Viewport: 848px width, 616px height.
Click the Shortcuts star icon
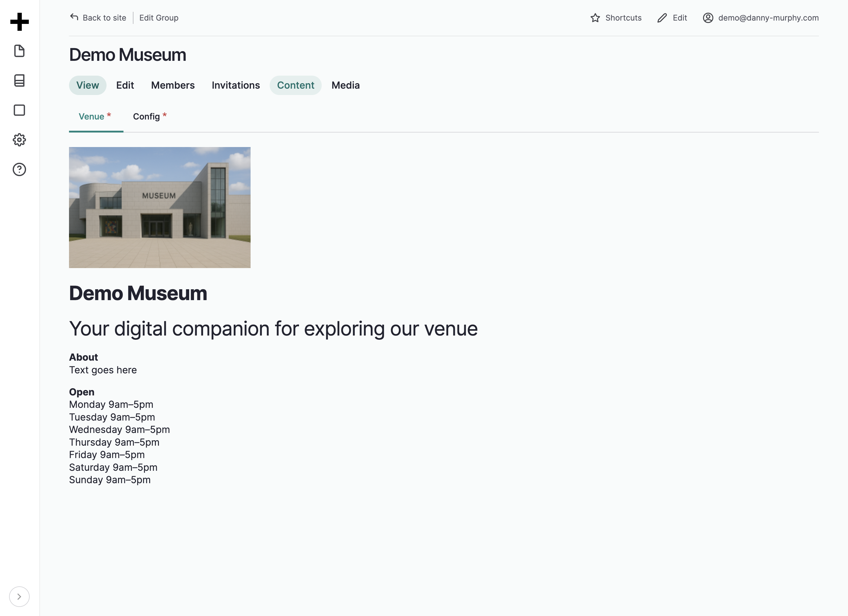pos(595,18)
